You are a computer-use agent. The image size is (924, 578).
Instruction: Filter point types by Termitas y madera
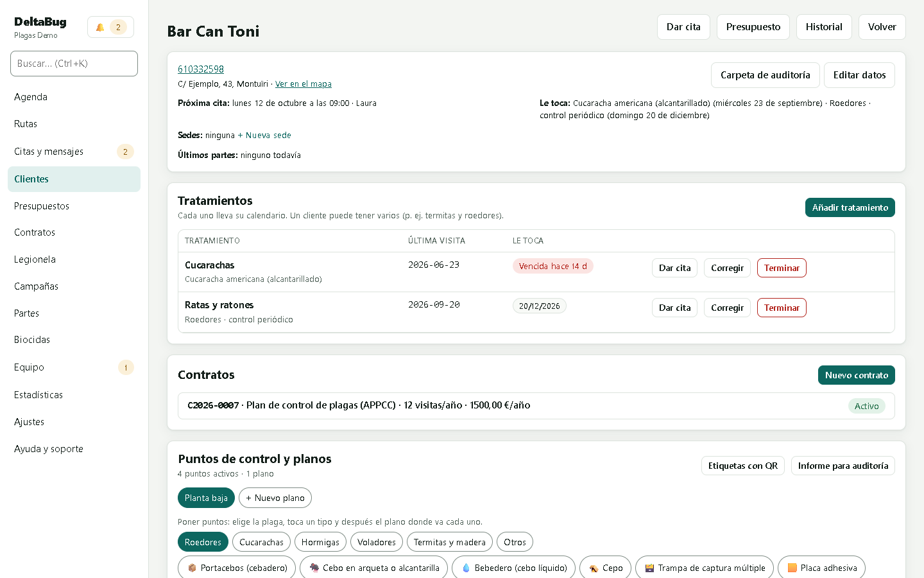450,542
